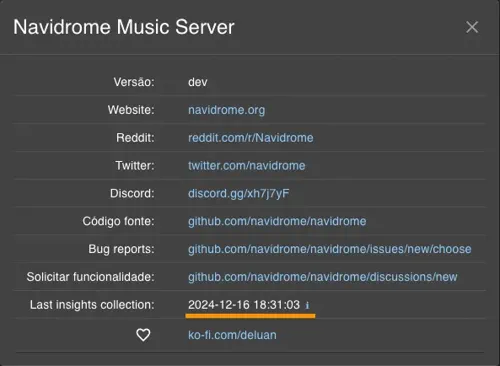This screenshot has height=366, width=500.
Task: Click the 'Solicitar funcionalidade:' row label
Action: 91,277
